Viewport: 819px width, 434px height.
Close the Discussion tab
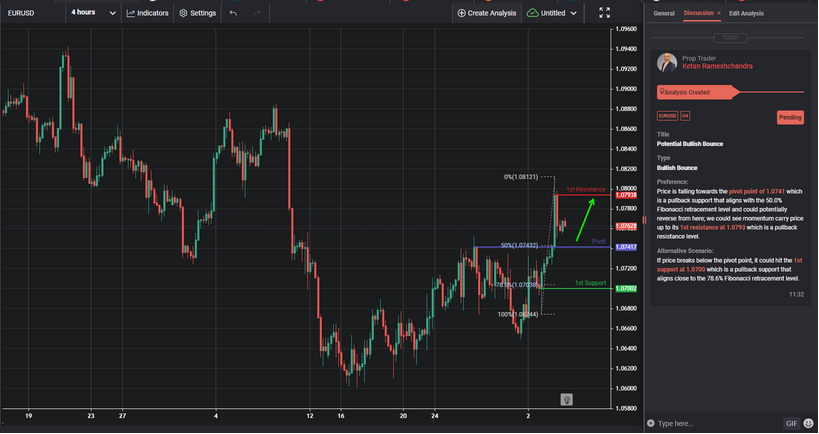pyautogui.click(x=719, y=13)
